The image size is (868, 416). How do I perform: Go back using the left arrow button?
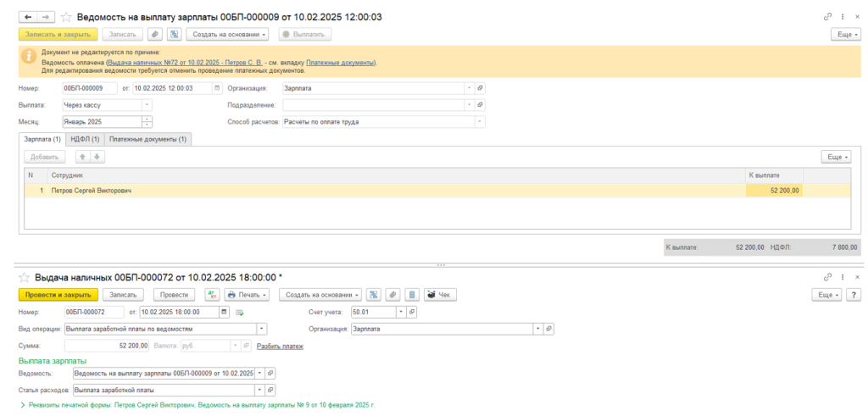[28, 17]
